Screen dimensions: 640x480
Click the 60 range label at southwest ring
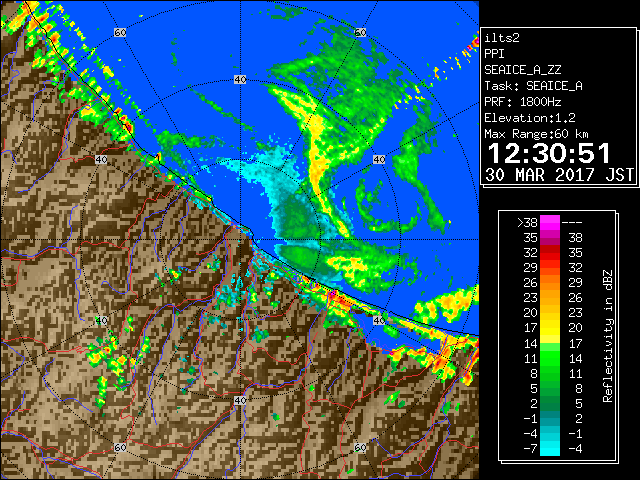[x=120, y=448]
